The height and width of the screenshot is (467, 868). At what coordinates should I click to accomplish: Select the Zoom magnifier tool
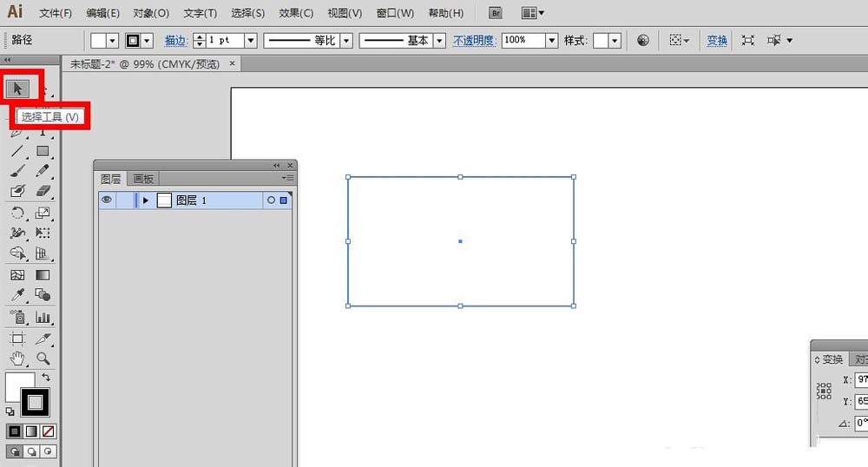coord(43,358)
